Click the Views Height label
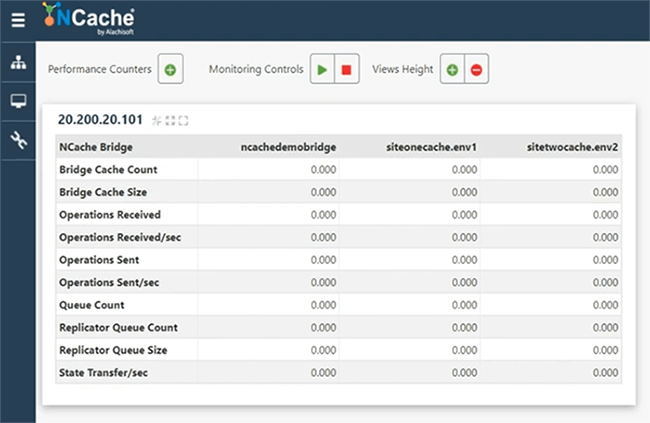650x423 pixels. [x=403, y=69]
